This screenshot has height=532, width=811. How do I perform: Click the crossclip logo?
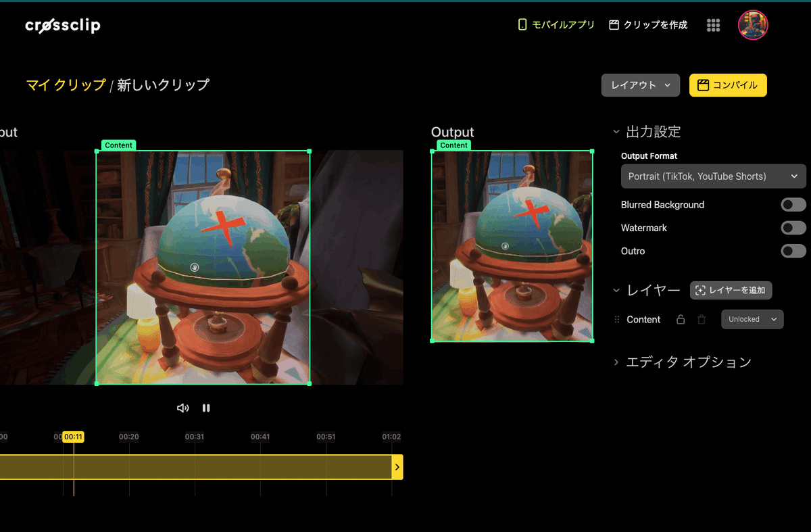63,26
